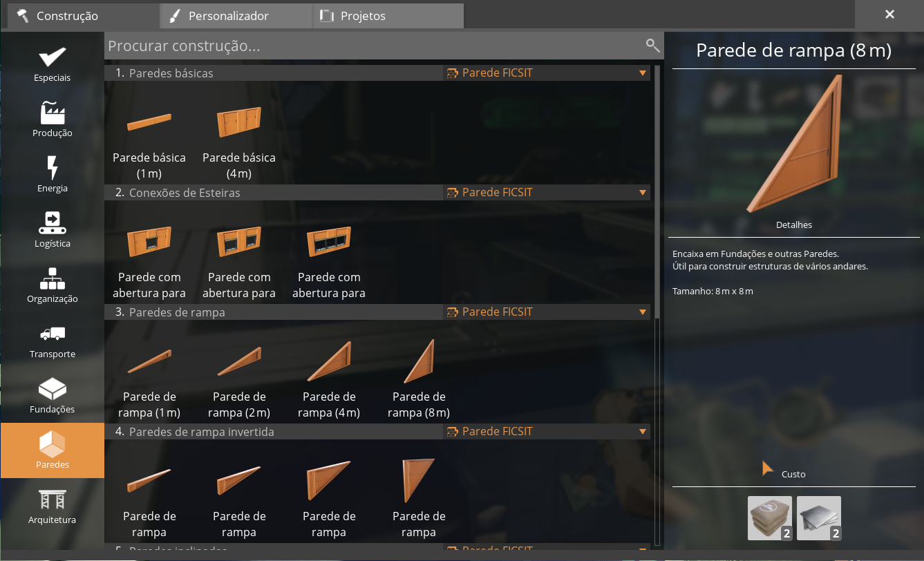
Task: Select the Logística conveyor category
Action: (53, 230)
